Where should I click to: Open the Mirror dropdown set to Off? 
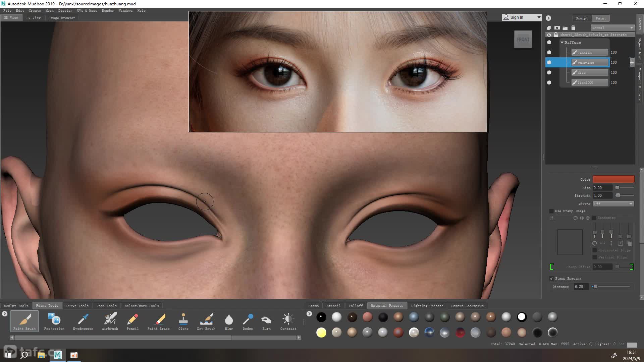point(613,204)
